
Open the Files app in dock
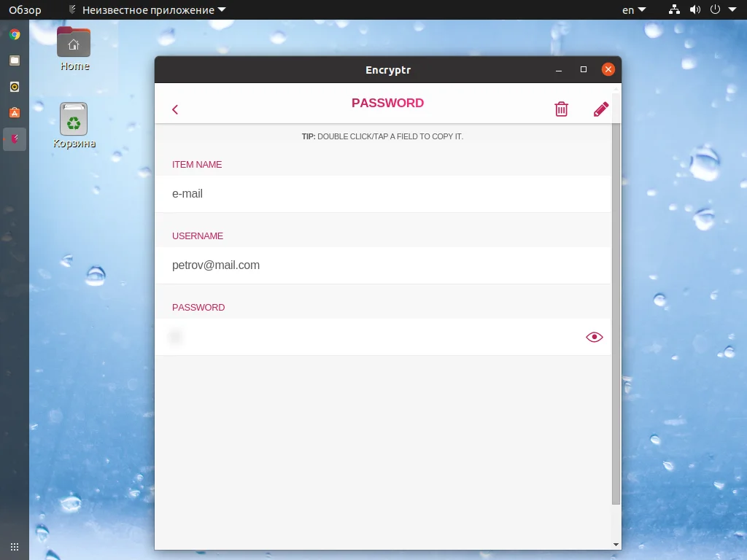tap(15, 61)
